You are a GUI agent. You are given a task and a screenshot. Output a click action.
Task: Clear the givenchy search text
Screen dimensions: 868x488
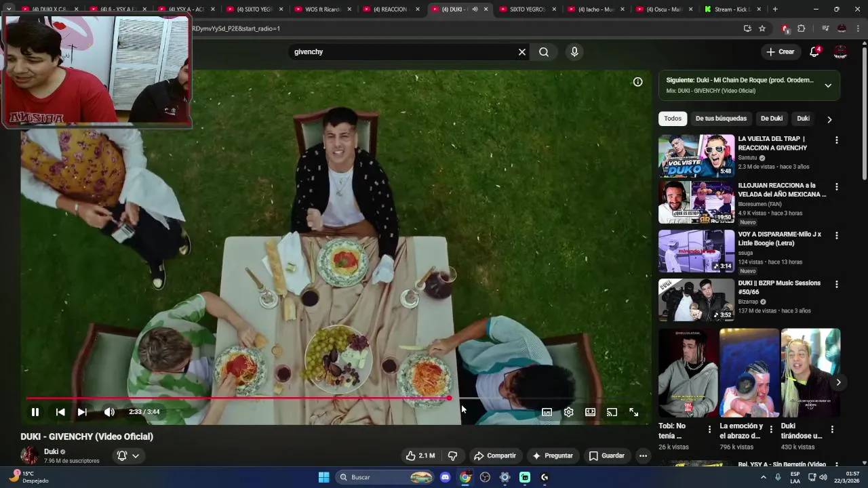coord(522,52)
